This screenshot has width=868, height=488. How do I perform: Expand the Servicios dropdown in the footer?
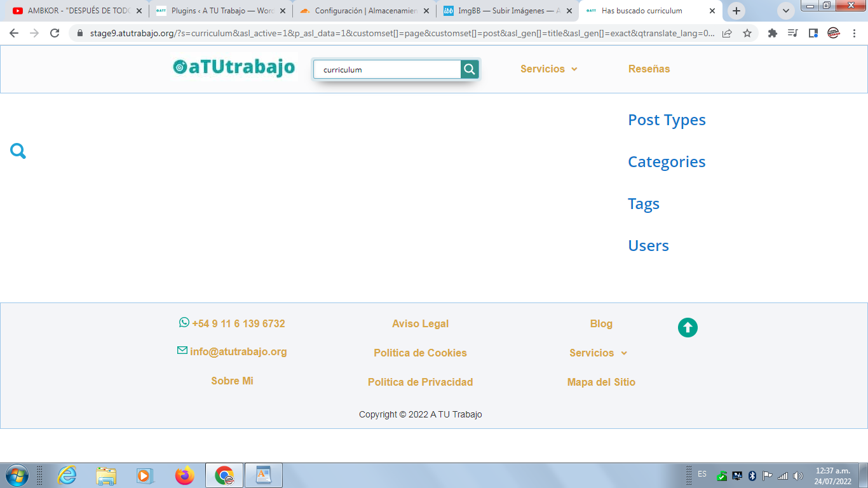[599, 353]
